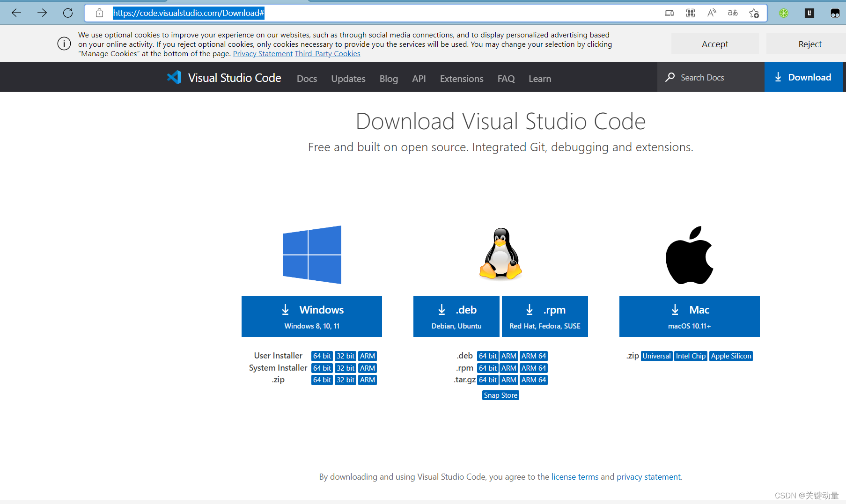Open the privacy statement link at bottom

tap(649, 477)
